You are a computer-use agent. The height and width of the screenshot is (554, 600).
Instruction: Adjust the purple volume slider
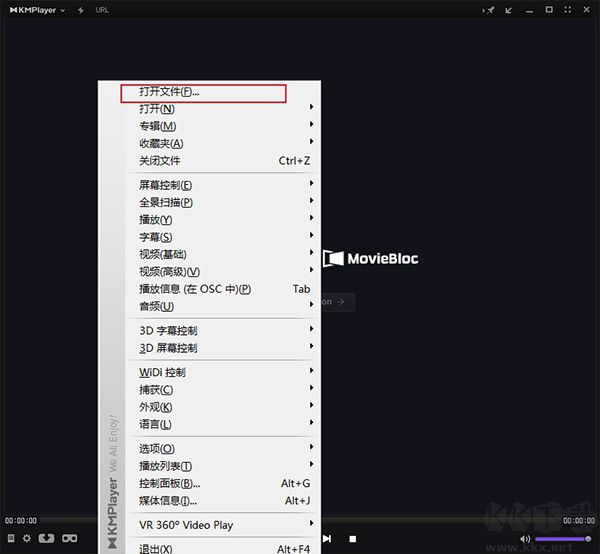point(563,539)
